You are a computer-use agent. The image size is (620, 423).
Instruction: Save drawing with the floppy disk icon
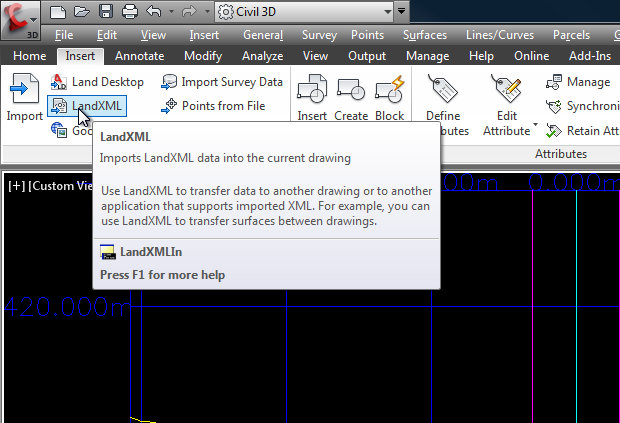click(x=106, y=12)
